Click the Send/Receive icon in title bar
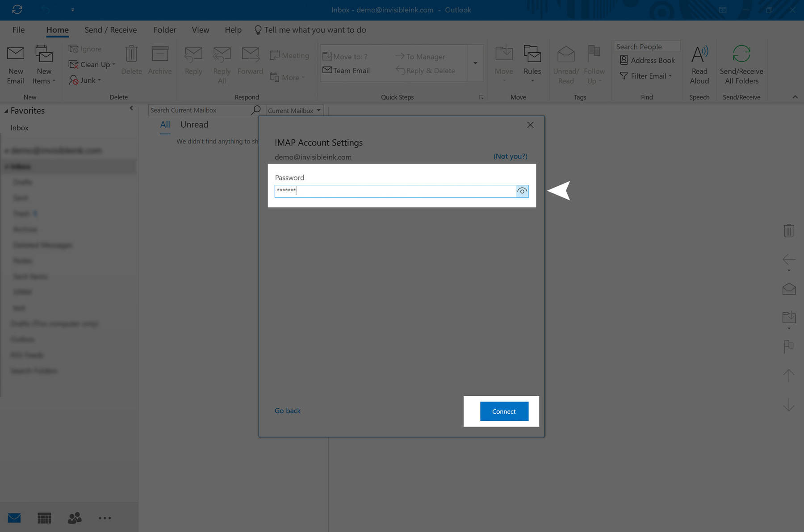The height and width of the screenshot is (532, 804). point(17,9)
